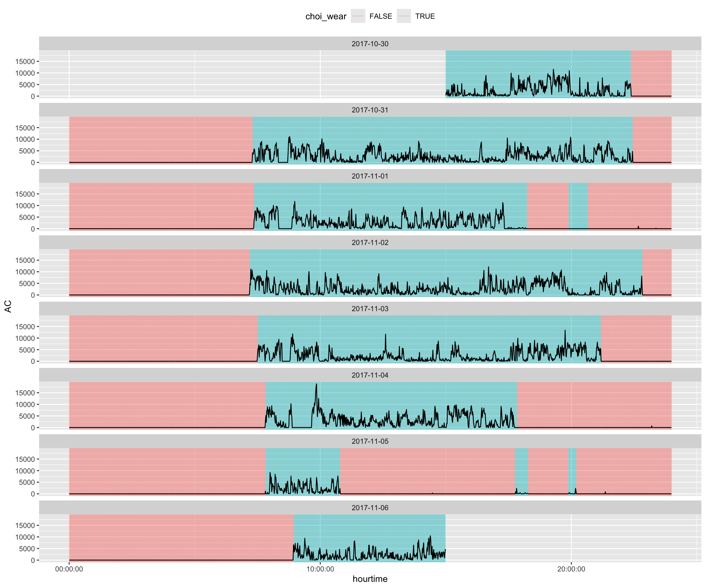Click the 00:00:00 x-axis tick label

tap(69, 569)
